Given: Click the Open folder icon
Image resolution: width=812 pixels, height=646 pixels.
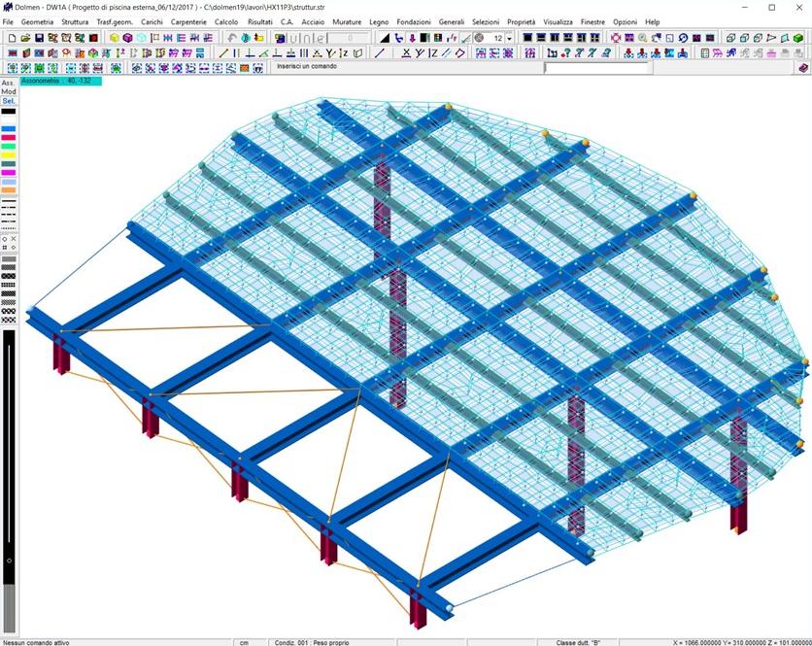Looking at the screenshot, I should click(25, 38).
